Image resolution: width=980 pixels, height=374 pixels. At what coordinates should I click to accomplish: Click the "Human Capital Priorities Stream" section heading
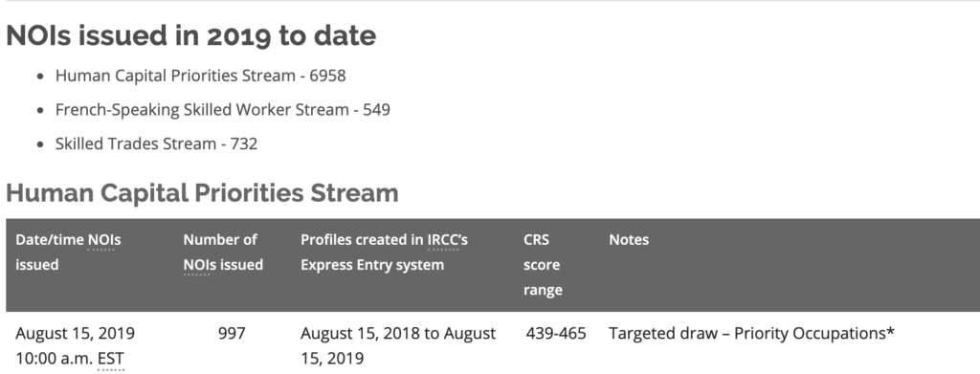(x=203, y=193)
